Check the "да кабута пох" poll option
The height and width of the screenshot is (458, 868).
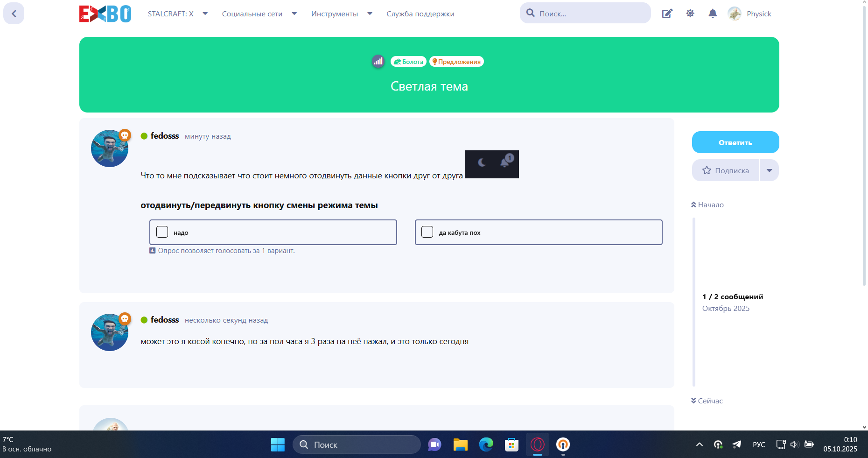[427, 232]
